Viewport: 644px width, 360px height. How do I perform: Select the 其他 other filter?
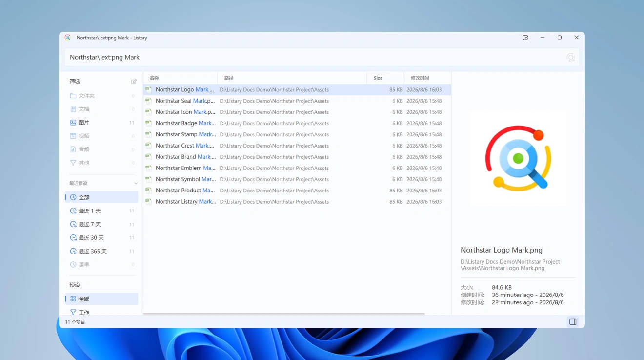point(101,163)
